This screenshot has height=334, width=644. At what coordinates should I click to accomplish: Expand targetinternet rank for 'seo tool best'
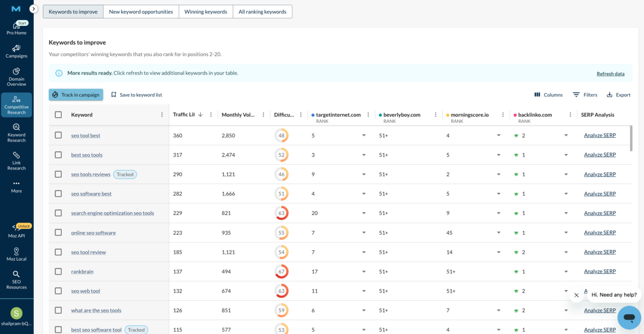click(364, 136)
